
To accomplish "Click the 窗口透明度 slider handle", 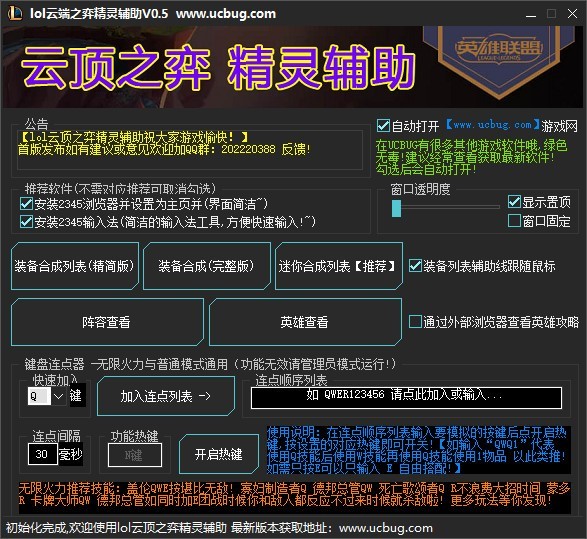I will (x=396, y=208).
